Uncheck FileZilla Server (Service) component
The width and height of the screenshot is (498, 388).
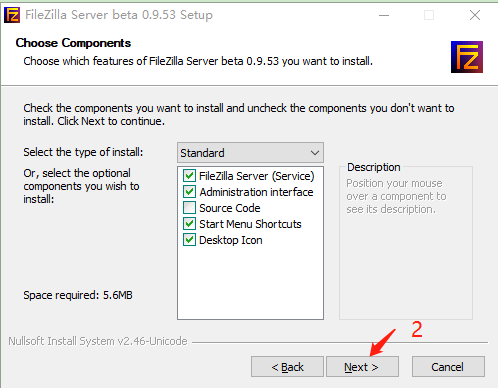189,176
